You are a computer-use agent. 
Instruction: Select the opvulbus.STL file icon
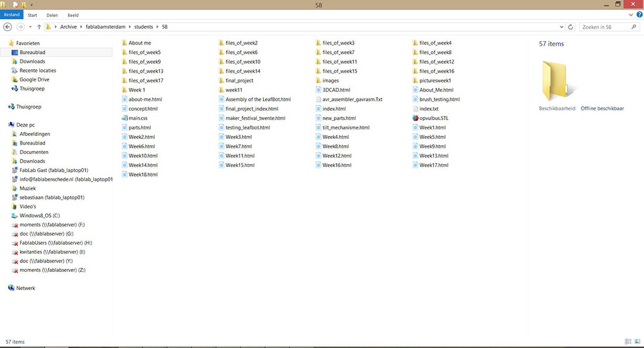click(415, 118)
